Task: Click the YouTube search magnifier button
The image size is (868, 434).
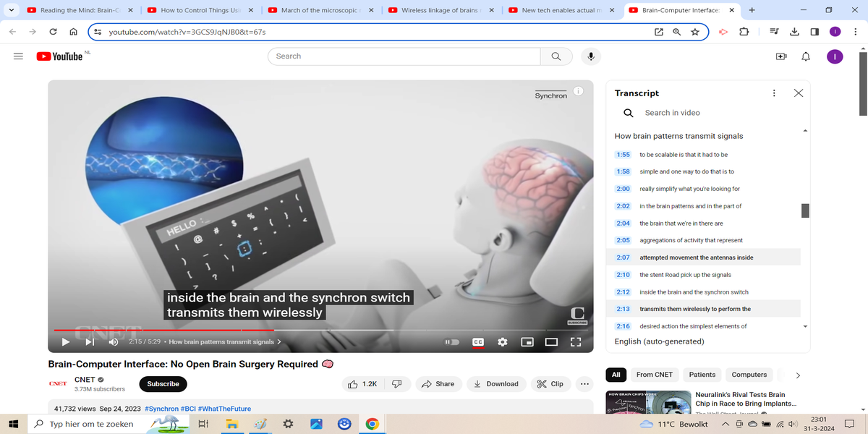Action: click(556, 56)
